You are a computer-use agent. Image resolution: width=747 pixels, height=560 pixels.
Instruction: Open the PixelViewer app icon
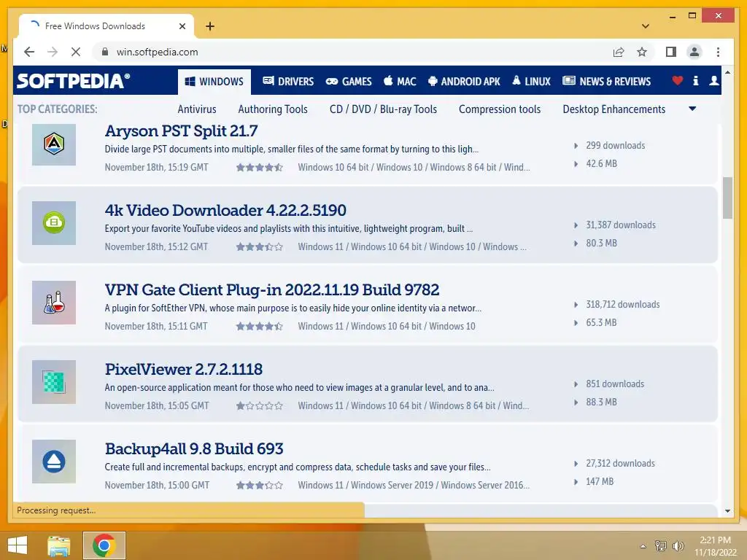click(x=54, y=382)
